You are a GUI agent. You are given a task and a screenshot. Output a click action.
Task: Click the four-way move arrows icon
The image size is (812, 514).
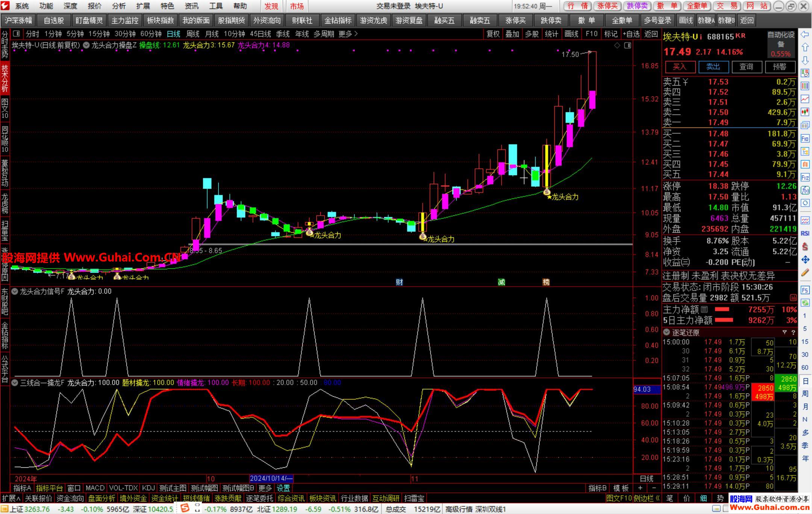coord(805,260)
